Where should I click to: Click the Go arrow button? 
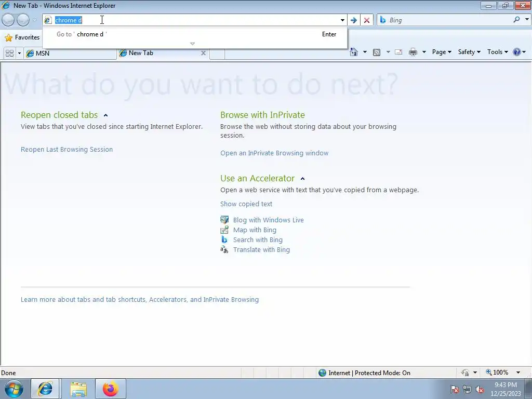click(353, 20)
